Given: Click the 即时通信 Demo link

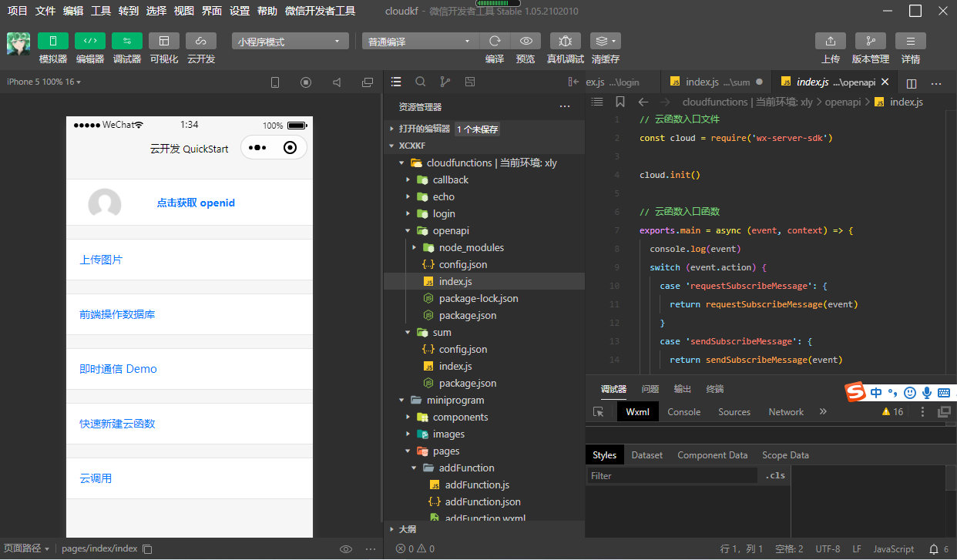Looking at the screenshot, I should click(118, 369).
